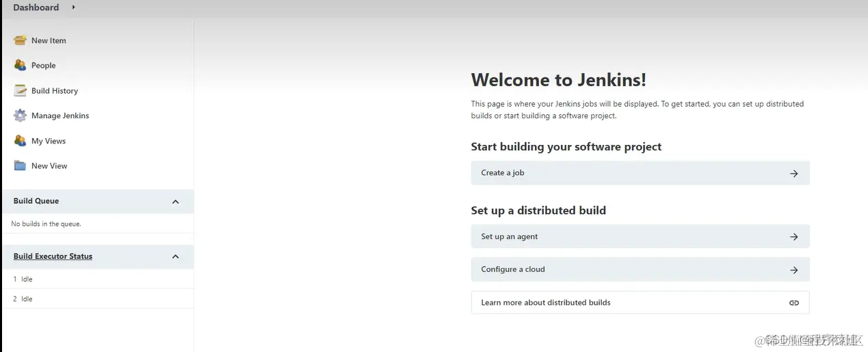The height and width of the screenshot is (352, 868).
Task: Select the New View link
Action: click(49, 166)
